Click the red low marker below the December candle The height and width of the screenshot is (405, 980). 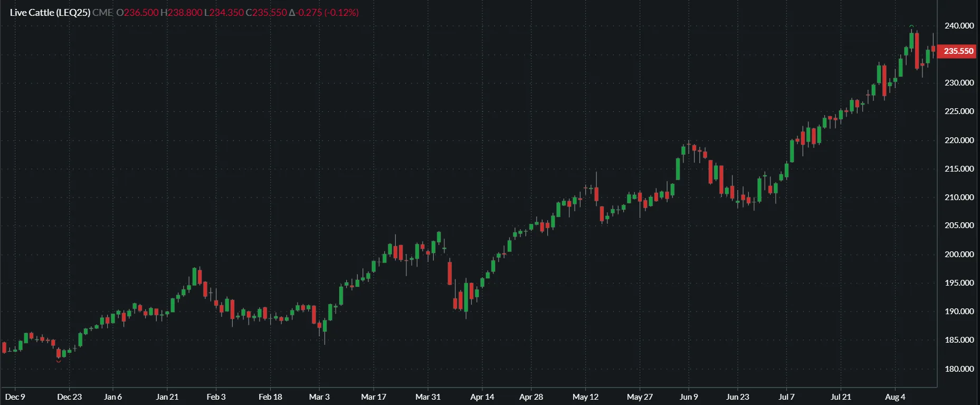click(59, 361)
